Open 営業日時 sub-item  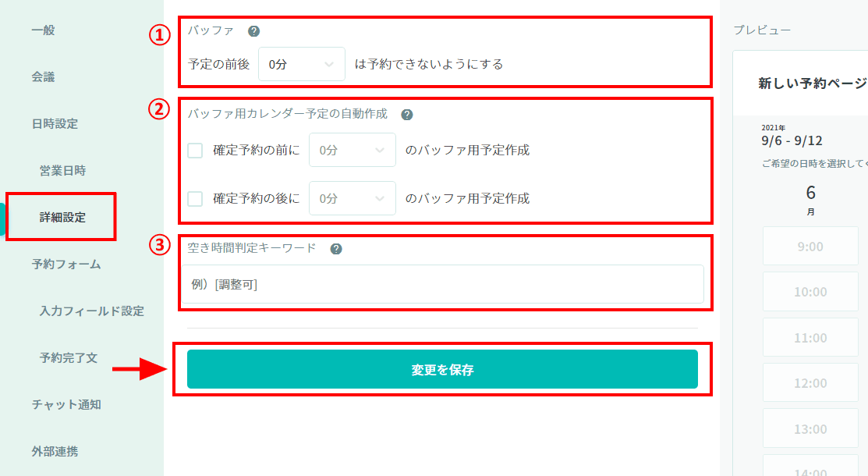tap(62, 171)
